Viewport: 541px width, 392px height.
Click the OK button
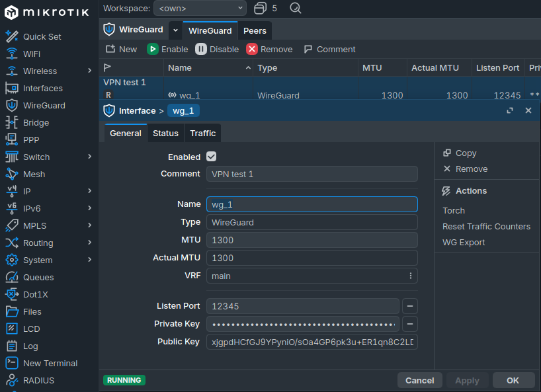(x=513, y=380)
